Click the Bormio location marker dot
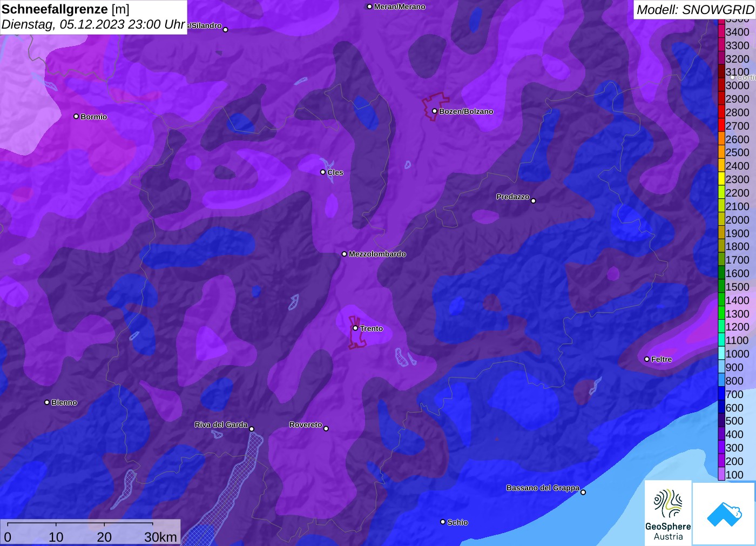 (x=76, y=117)
